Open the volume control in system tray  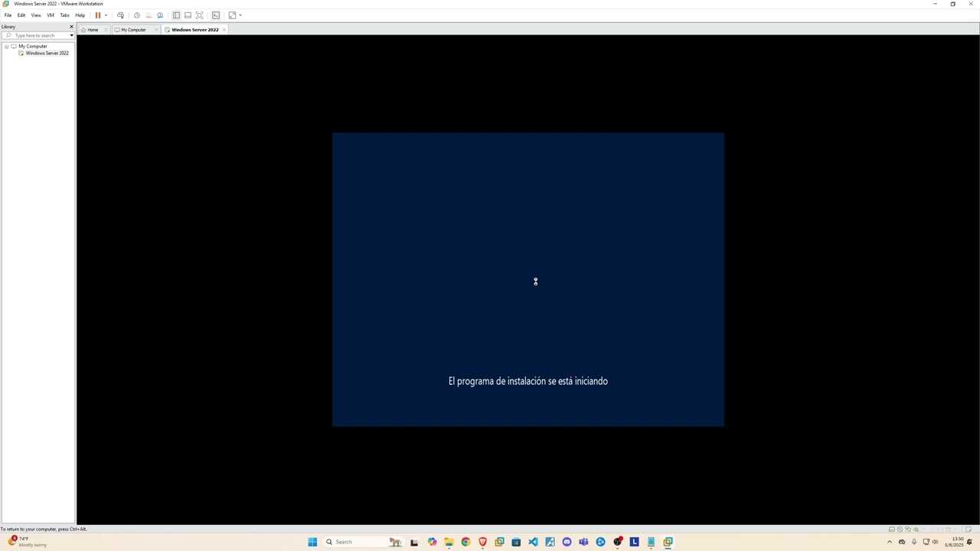click(x=935, y=542)
